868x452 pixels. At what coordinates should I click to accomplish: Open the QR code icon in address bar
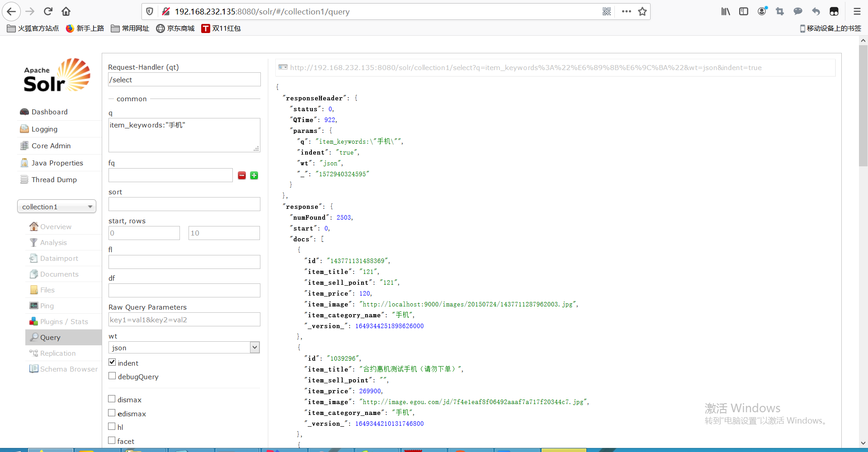pos(607,11)
